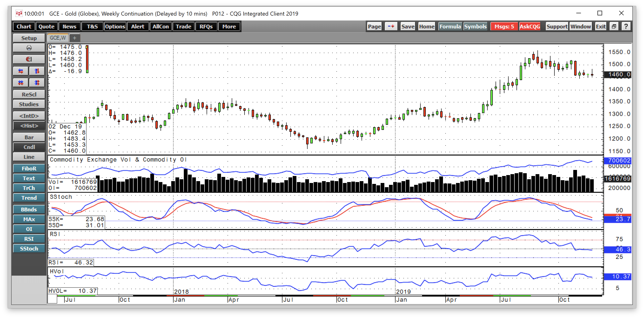644x318 pixels.
Task: Switch chart style to Line
Action: [29, 157]
